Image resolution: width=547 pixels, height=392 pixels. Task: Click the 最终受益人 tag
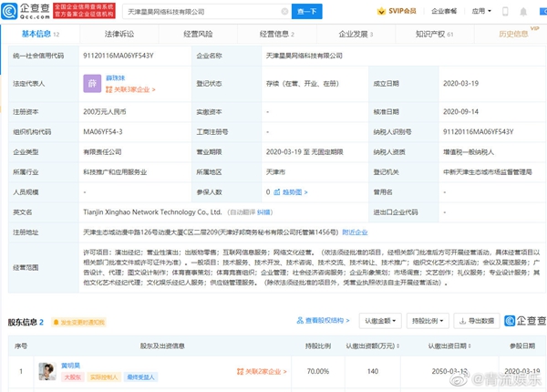pyautogui.click(x=140, y=377)
